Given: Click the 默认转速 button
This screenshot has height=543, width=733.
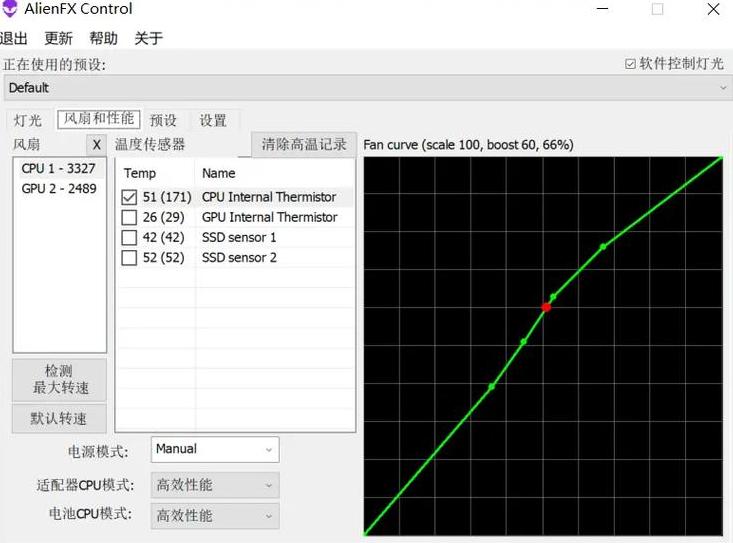Looking at the screenshot, I should [x=59, y=418].
